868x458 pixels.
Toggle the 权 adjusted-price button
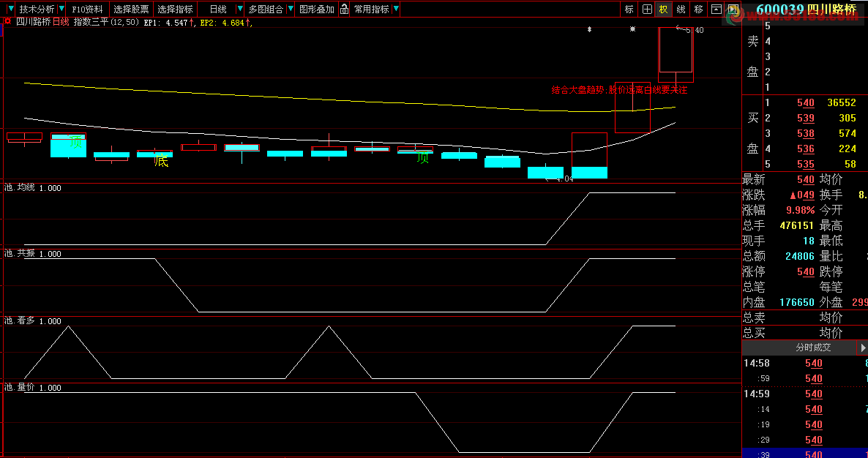(663, 10)
